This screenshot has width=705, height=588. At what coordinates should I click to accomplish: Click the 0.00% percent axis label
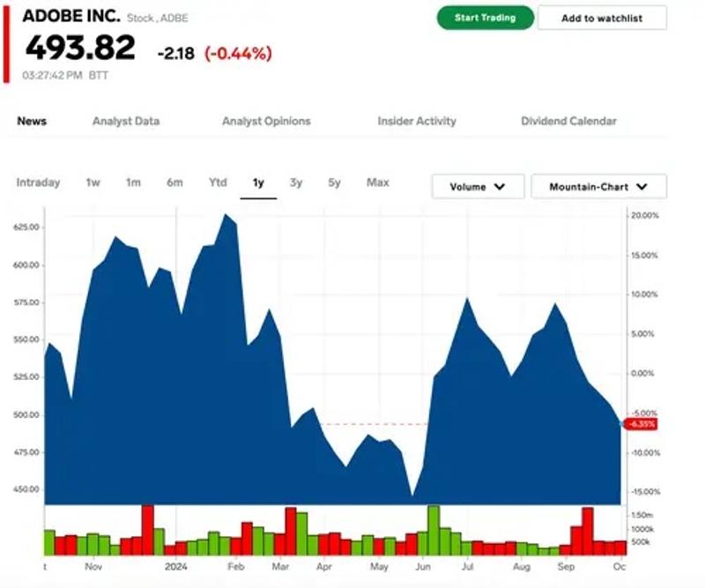(x=643, y=374)
